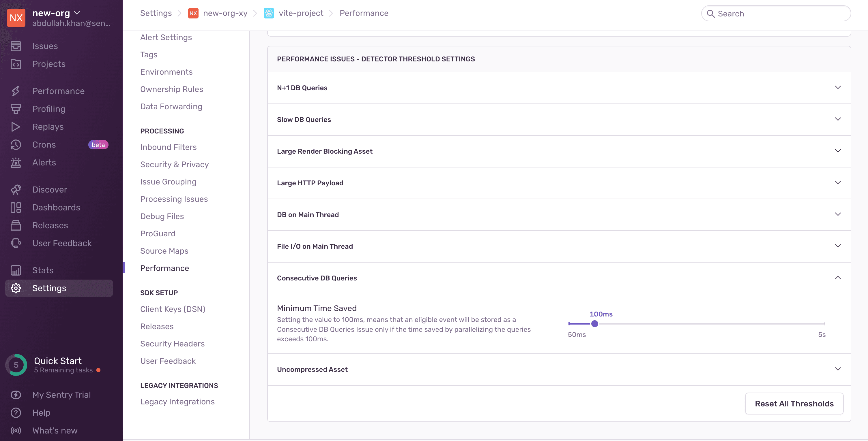
Task: Open Alerts siren icon
Action: [16, 163]
